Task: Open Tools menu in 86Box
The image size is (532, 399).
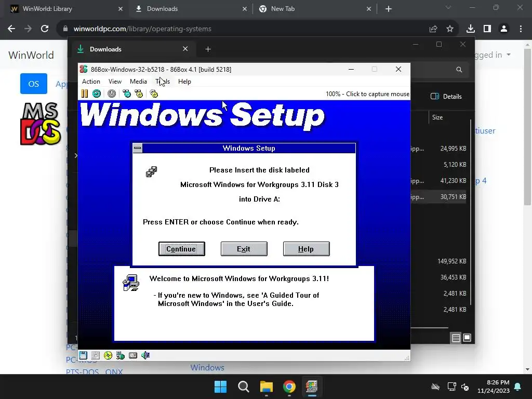Action: (163, 82)
